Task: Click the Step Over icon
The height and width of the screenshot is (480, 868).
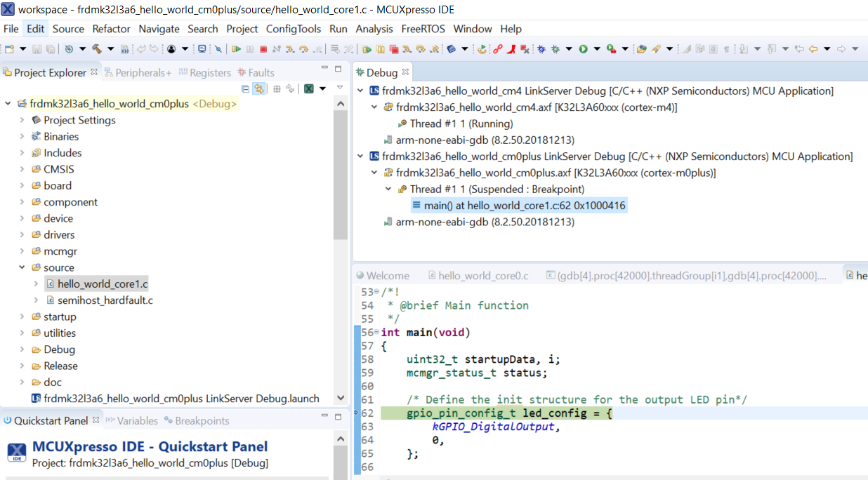Action: click(x=303, y=49)
